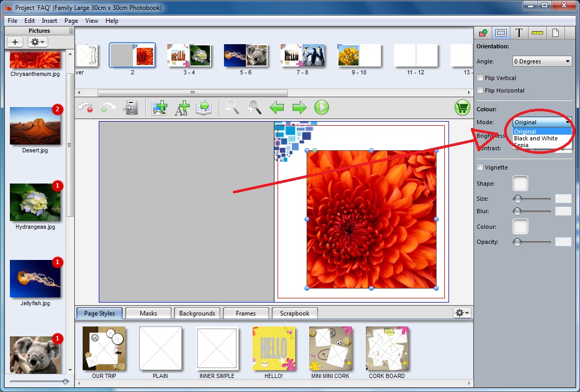Viewport: 580px width, 392px height.
Task: Open the green shopping cart
Action: pyautogui.click(x=462, y=108)
